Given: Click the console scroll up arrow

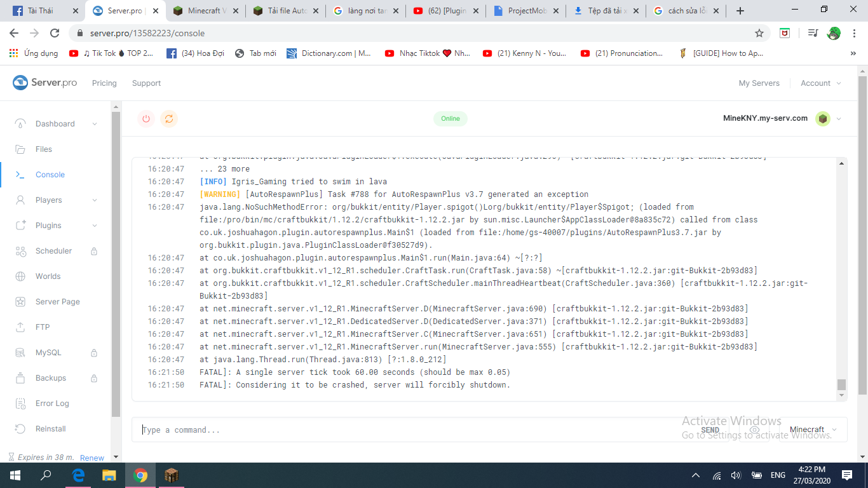Looking at the screenshot, I should click(x=842, y=163).
